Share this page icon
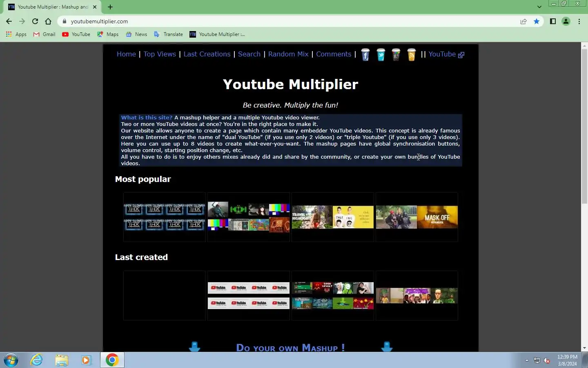This screenshot has width=588, height=368. pyautogui.click(x=523, y=21)
